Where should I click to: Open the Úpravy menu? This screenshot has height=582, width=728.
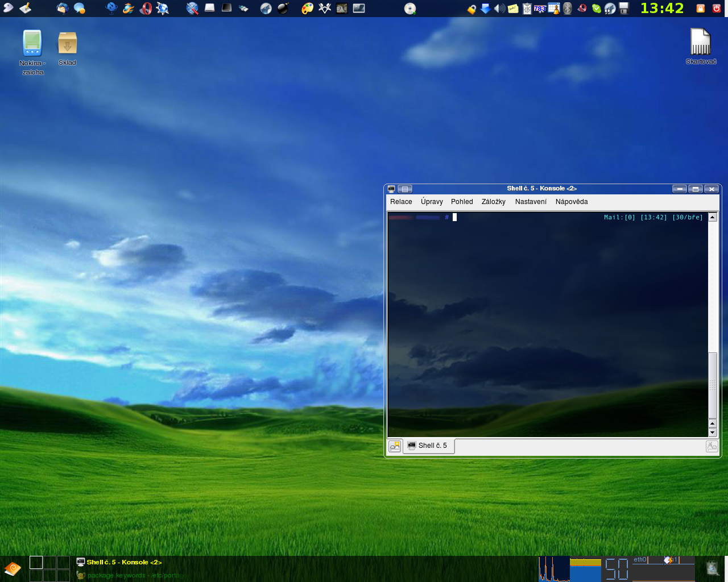(x=432, y=202)
